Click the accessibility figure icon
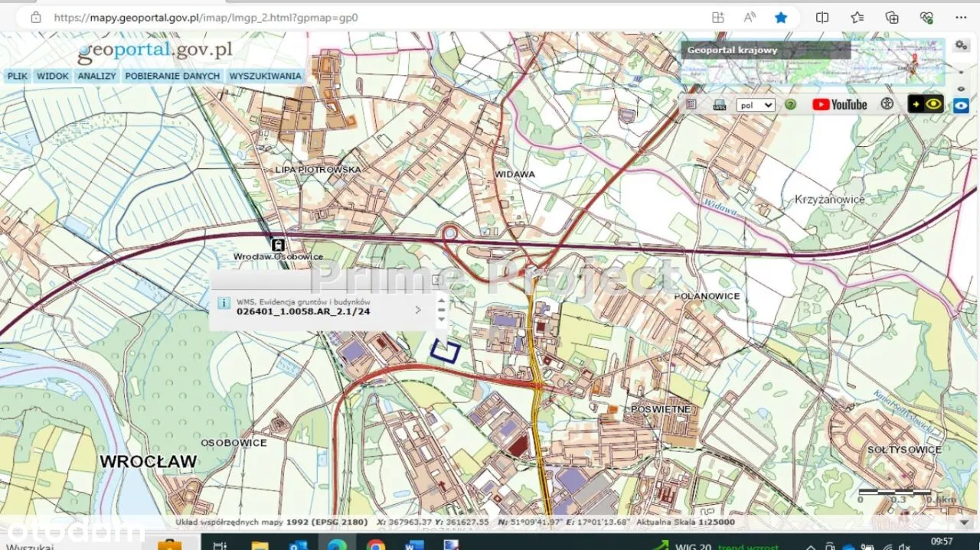Image resolution: width=980 pixels, height=550 pixels. (887, 104)
